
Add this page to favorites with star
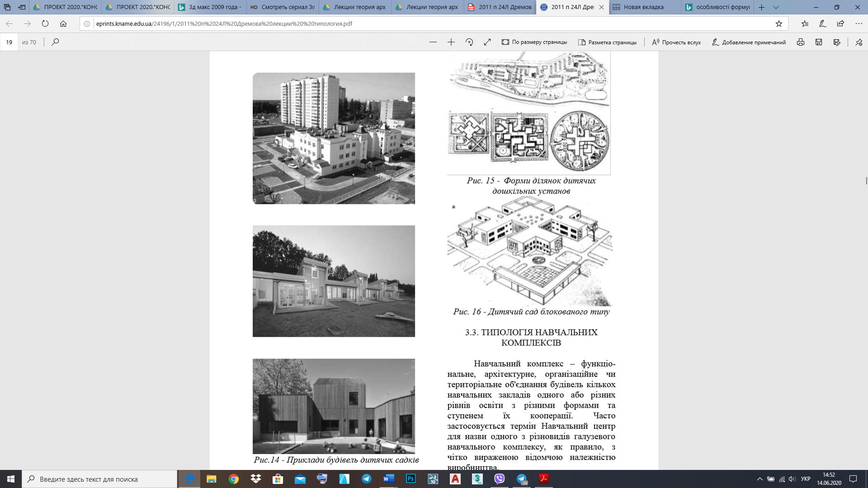click(x=778, y=23)
